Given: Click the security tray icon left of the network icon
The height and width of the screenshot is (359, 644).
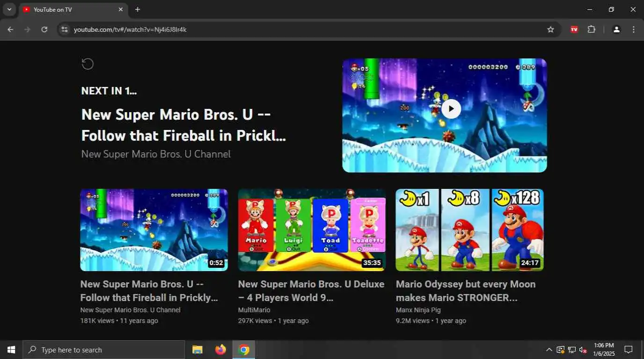Looking at the screenshot, I should click(560, 350).
